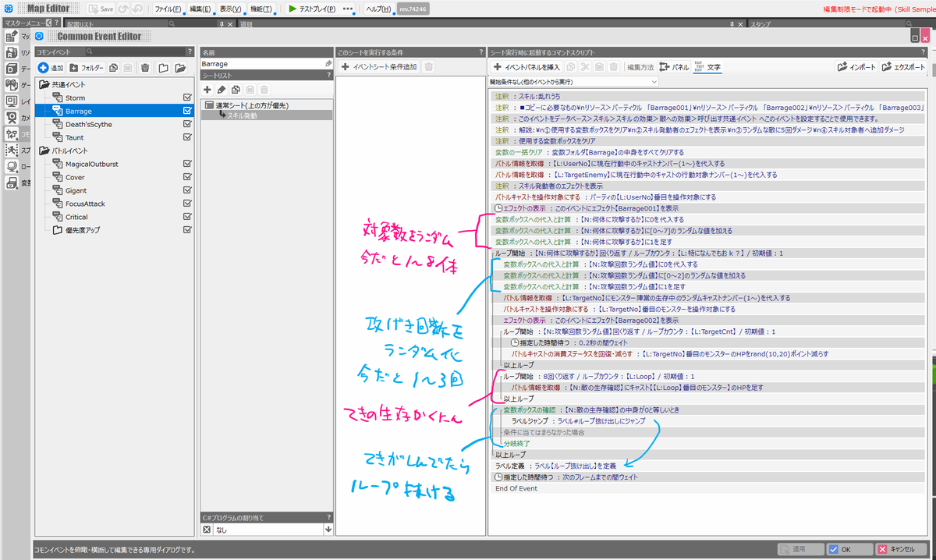This screenshot has height=560, width=936.
Task: Open help for コモンイベント panel
Action: tap(190, 51)
